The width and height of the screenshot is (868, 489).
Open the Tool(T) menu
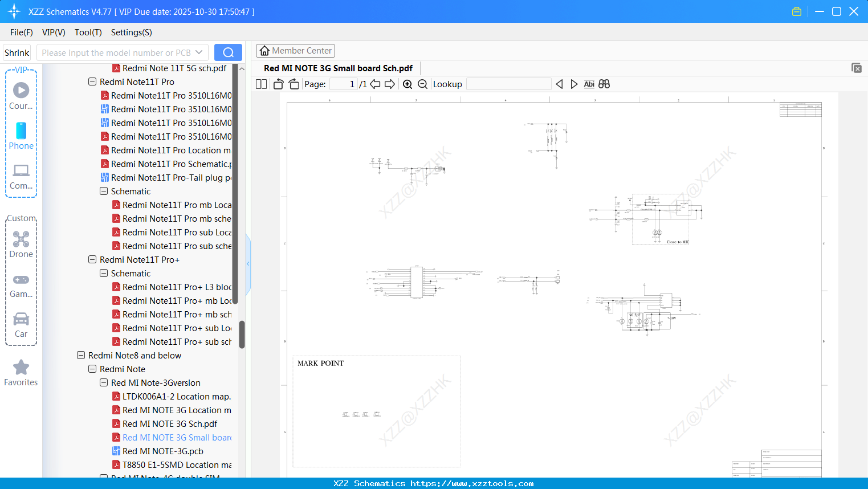point(88,32)
